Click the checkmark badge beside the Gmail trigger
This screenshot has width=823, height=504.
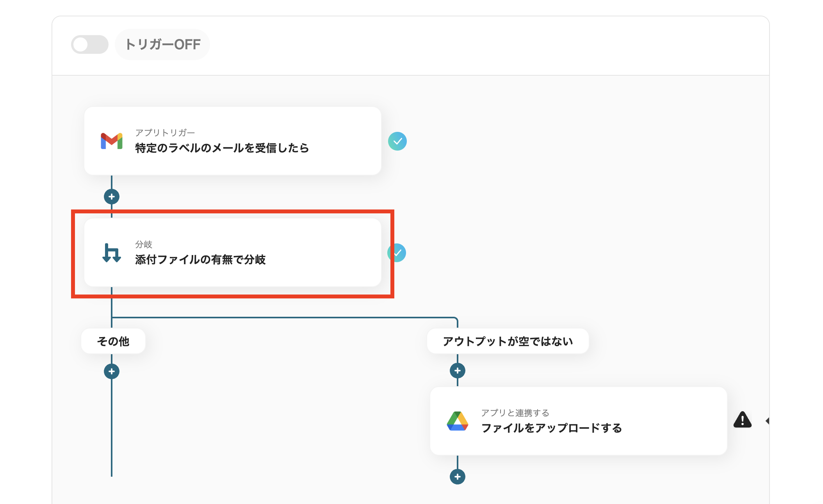[398, 141]
